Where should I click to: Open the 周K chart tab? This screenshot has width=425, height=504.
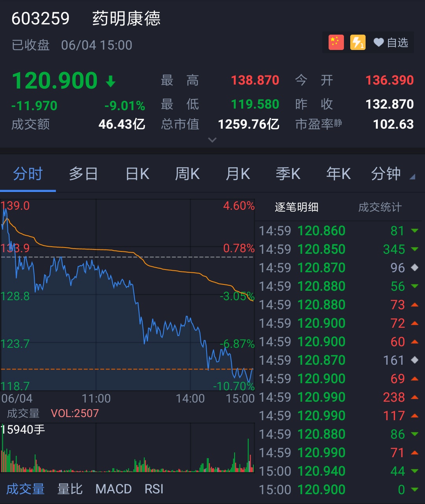(x=187, y=174)
